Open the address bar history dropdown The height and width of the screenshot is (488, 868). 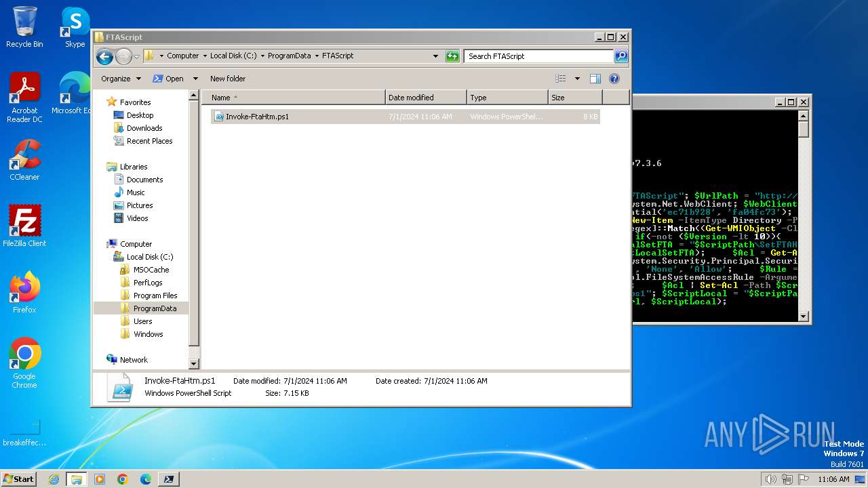tap(435, 56)
